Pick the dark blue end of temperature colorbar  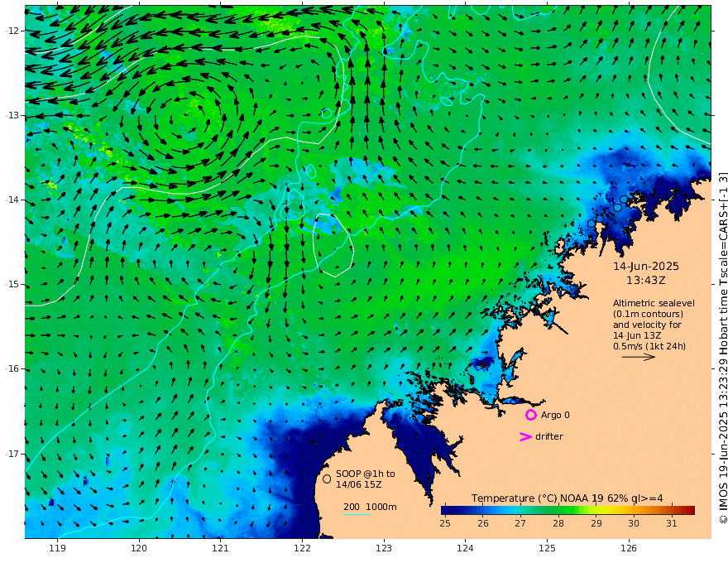[x=447, y=511]
